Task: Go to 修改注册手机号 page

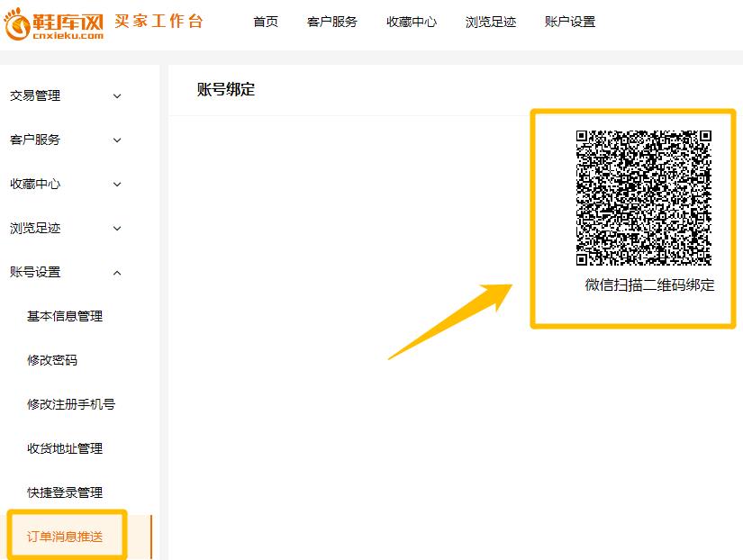Action: (71, 404)
